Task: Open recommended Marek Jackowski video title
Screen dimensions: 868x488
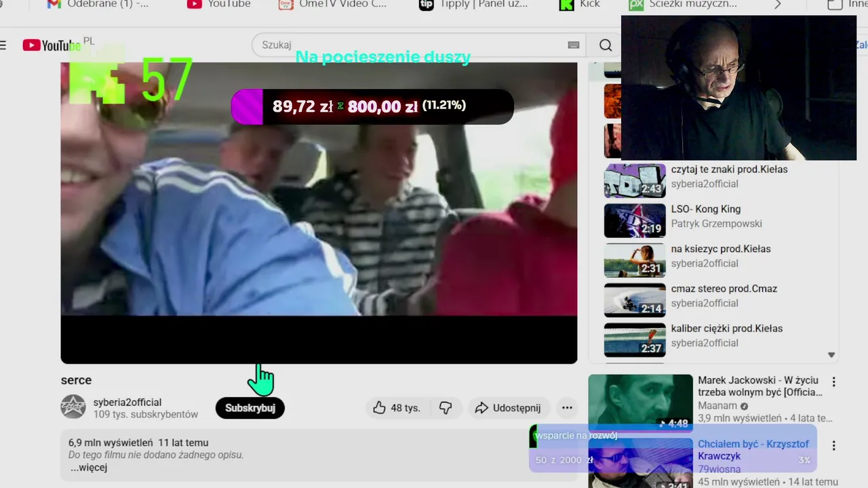Action: (x=760, y=386)
